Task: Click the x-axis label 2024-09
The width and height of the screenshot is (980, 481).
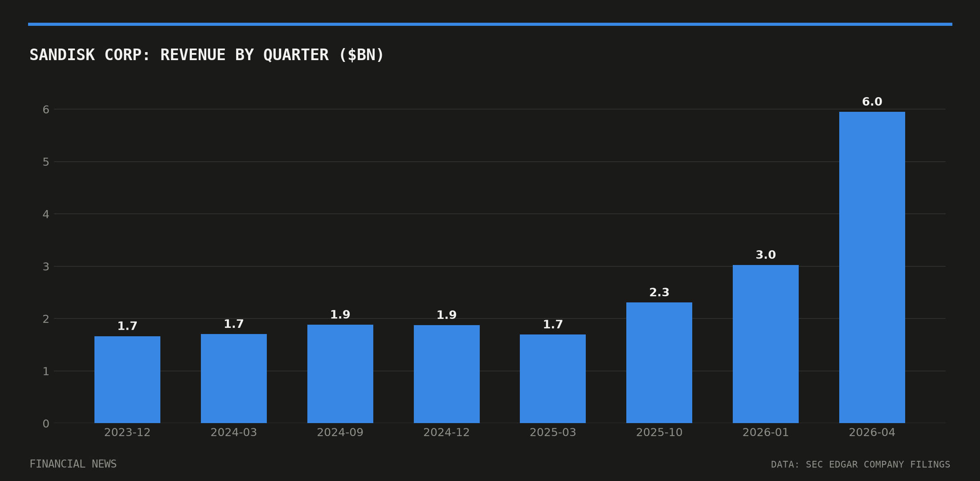Action: [x=340, y=432]
